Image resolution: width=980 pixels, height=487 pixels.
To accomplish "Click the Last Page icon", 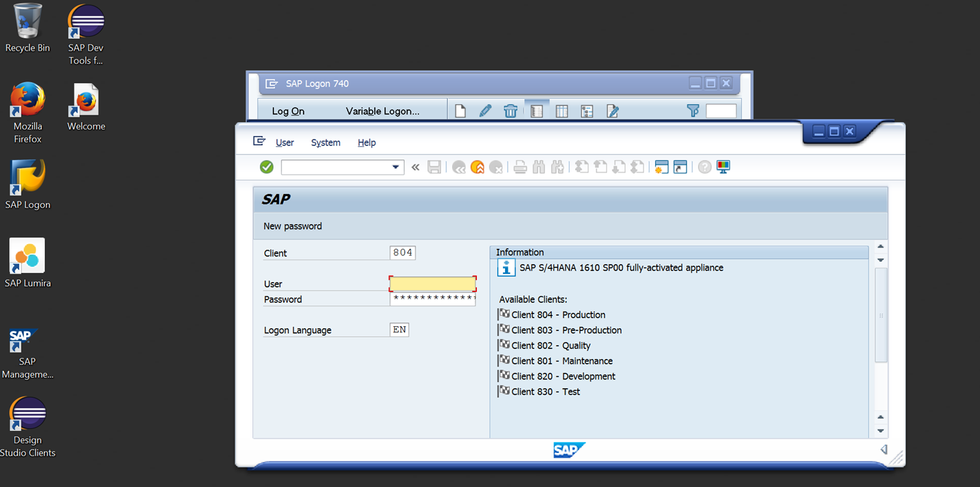I will 638,167.
